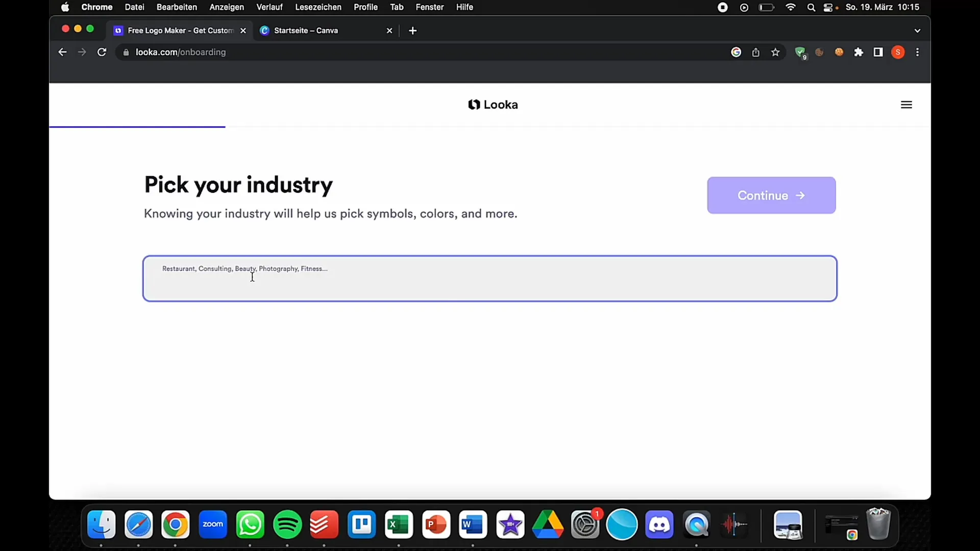
Task: Open Google Drive from the dock
Action: point(547,524)
